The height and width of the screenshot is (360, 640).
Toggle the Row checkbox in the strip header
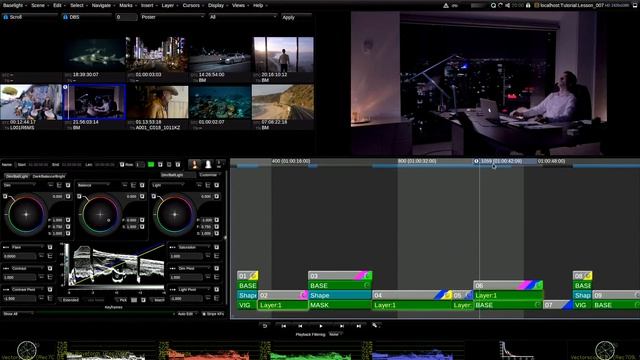[x=122, y=164]
